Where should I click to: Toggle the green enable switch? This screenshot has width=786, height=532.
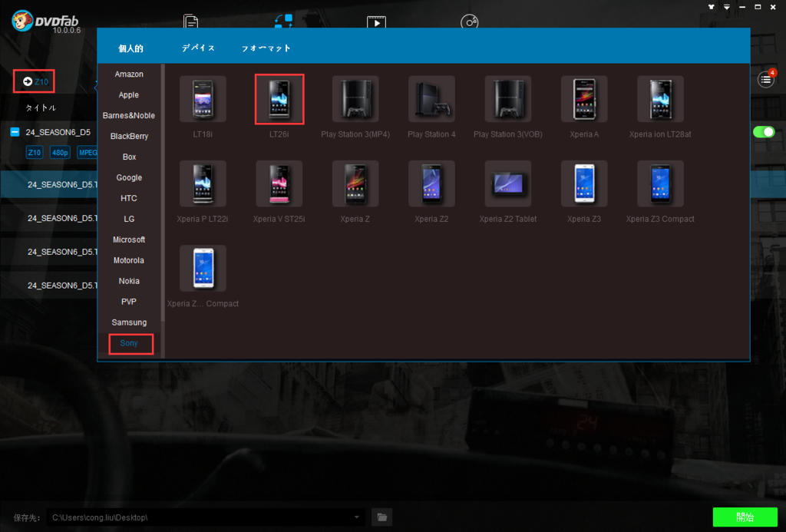tap(764, 132)
